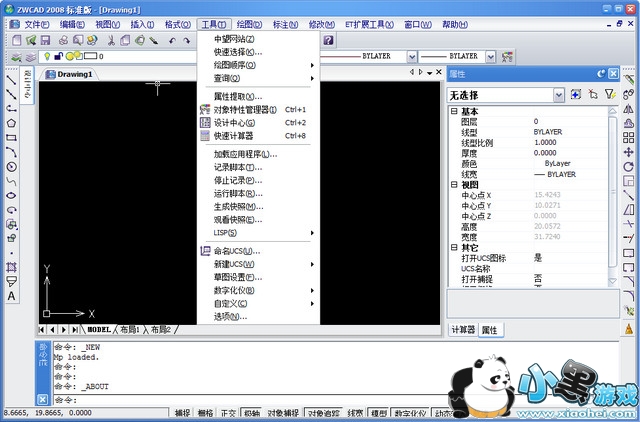Click the Undo arrow icon

[172, 40]
